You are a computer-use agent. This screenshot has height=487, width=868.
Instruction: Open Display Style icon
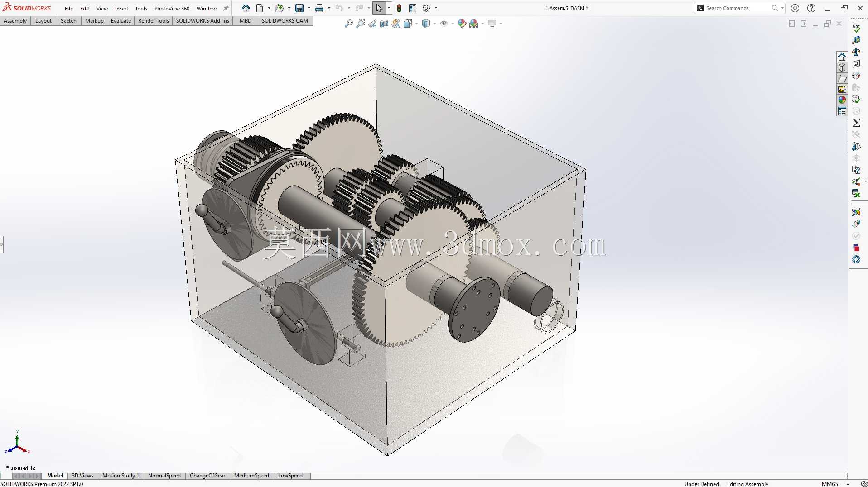[426, 24]
